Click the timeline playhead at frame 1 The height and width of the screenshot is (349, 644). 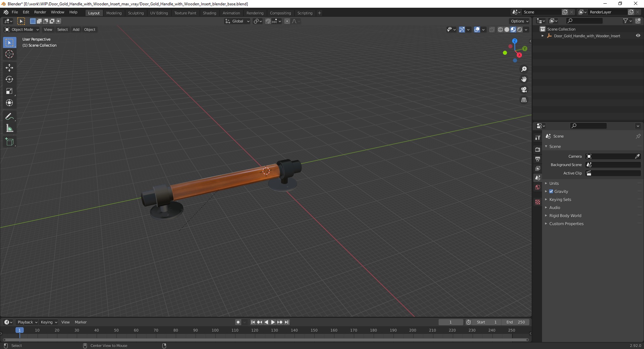click(19, 330)
